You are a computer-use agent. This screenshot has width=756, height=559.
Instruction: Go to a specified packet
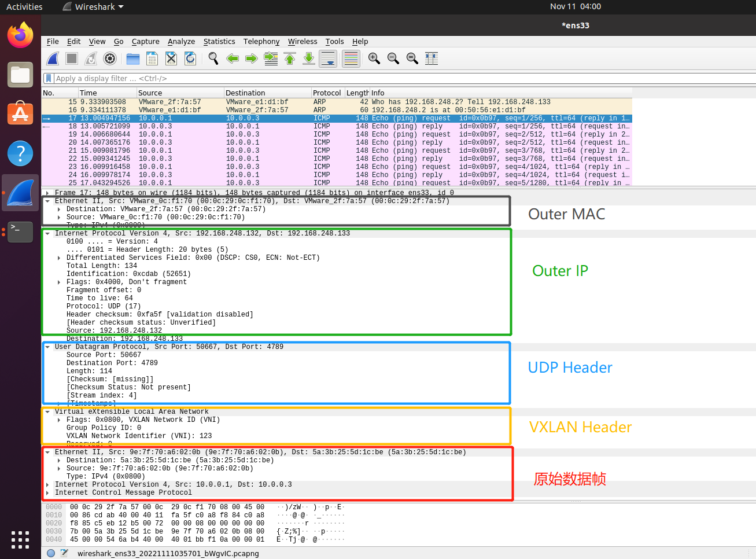click(x=271, y=58)
